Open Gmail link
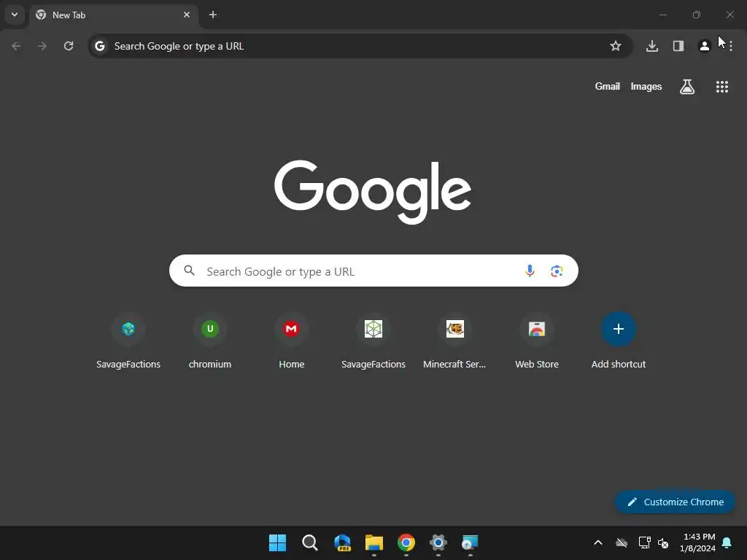Image resolution: width=747 pixels, height=560 pixels. pyautogui.click(x=608, y=87)
